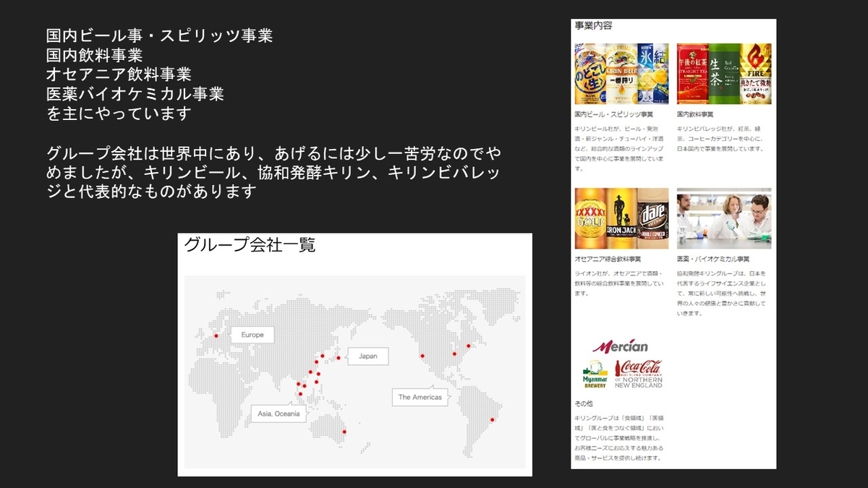Click the slide line 国内ビール事・スピリッツ事業
Screen dimensions: 868x488
159,35
